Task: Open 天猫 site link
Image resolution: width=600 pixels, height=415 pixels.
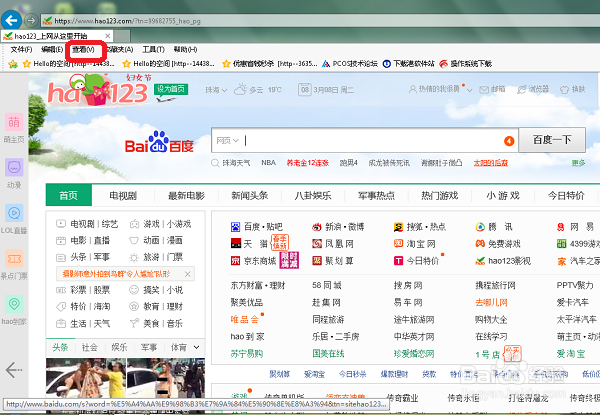Action: click(x=249, y=244)
